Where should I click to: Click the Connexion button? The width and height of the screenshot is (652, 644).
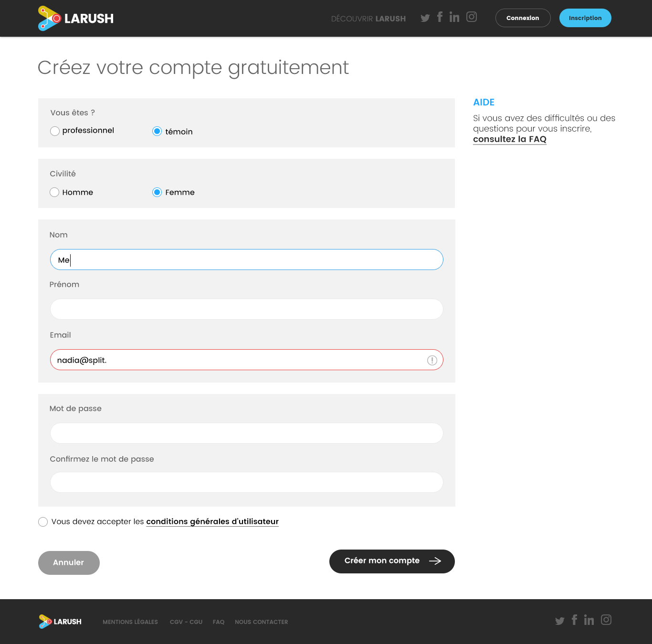pos(523,18)
